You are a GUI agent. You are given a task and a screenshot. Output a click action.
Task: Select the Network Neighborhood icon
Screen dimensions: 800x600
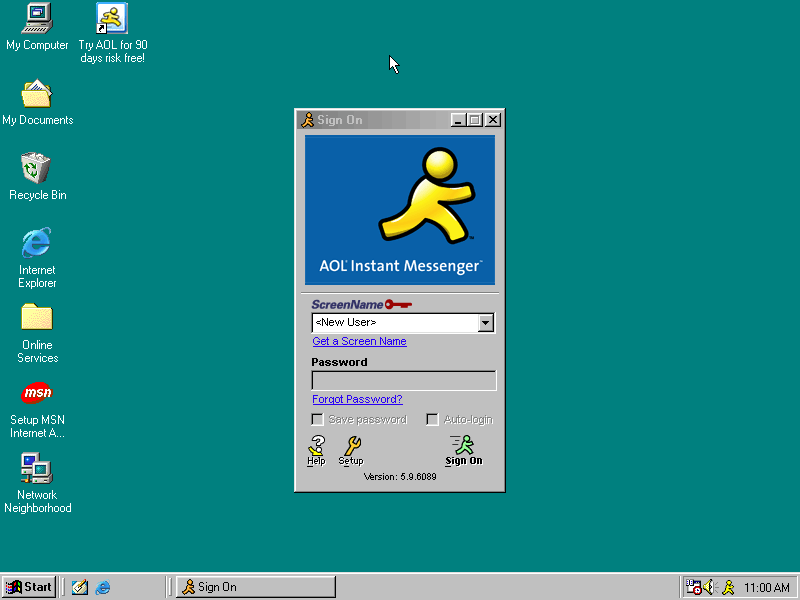pos(37,483)
